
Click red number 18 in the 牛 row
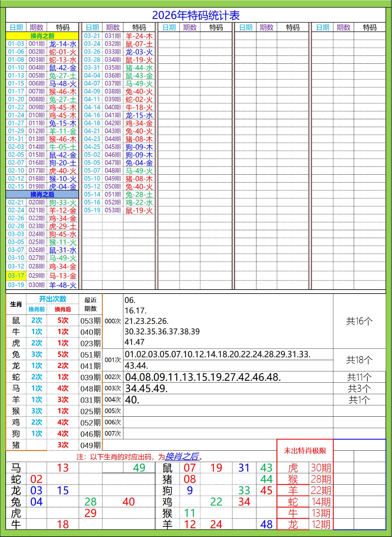(63, 524)
